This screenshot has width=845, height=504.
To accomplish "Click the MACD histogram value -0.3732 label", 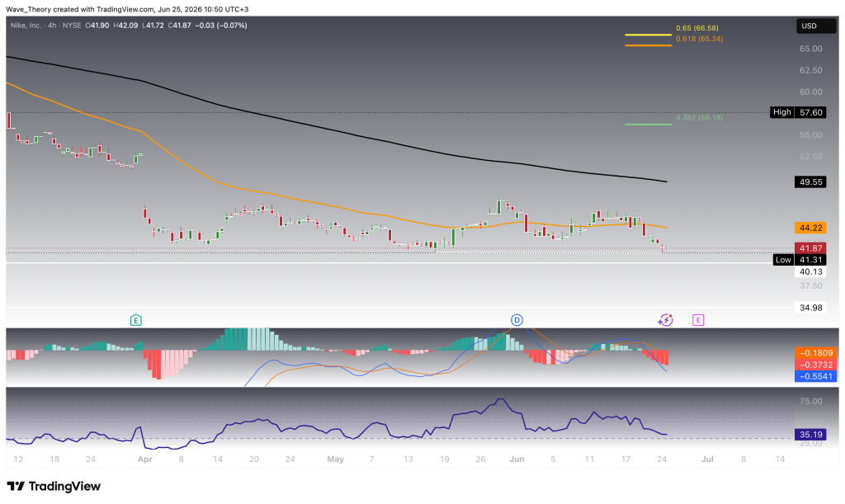I will pos(816,365).
